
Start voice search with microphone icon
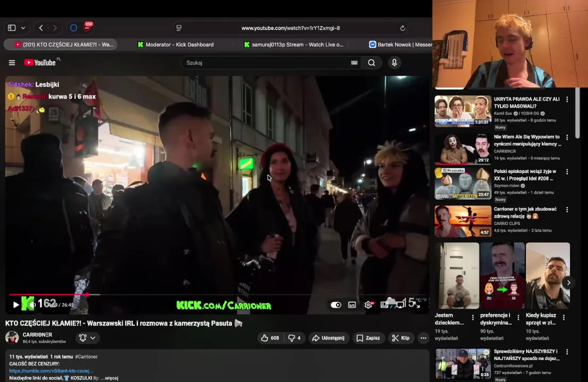pyautogui.click(x=394, y=63)
